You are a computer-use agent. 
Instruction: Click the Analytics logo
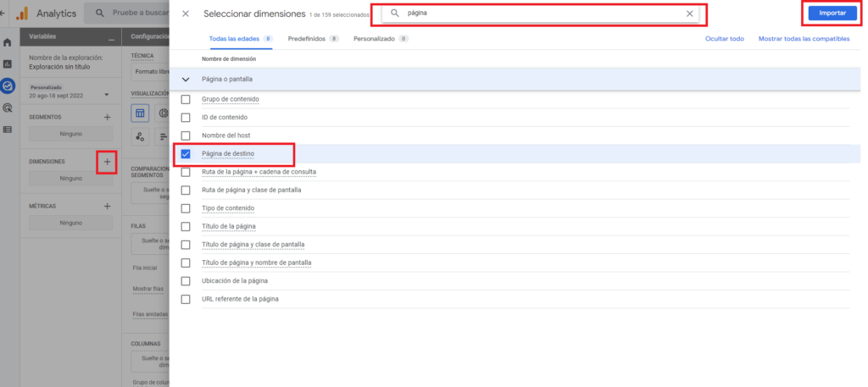(x=22, y=14)
